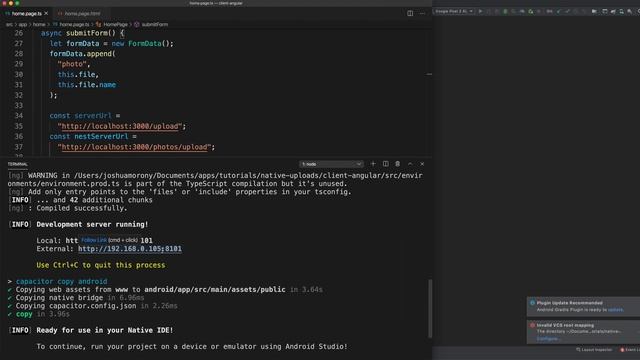Select 'src' in the breadcrumb path

[9, 24]
